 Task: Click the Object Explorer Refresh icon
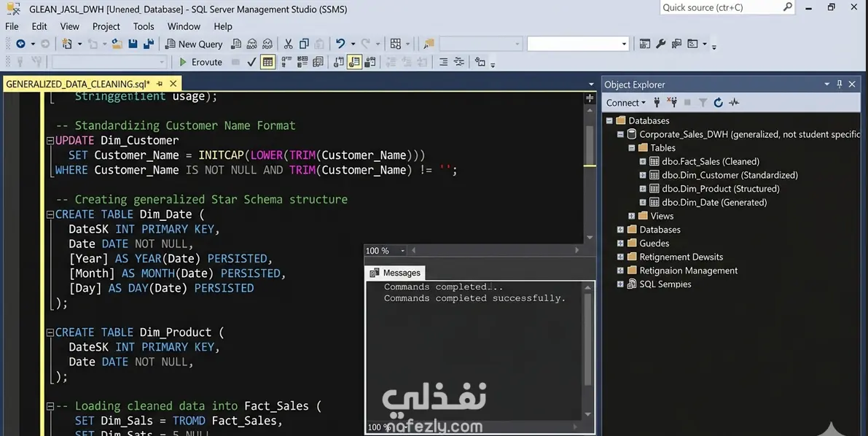pos(719,103)
